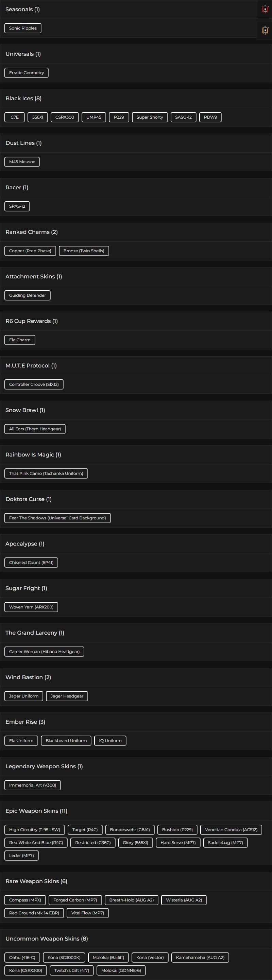The image size is (272, 980).
Task: Click the Guiding Defender attachment skin tag
Action: click(x=28, y=295)
